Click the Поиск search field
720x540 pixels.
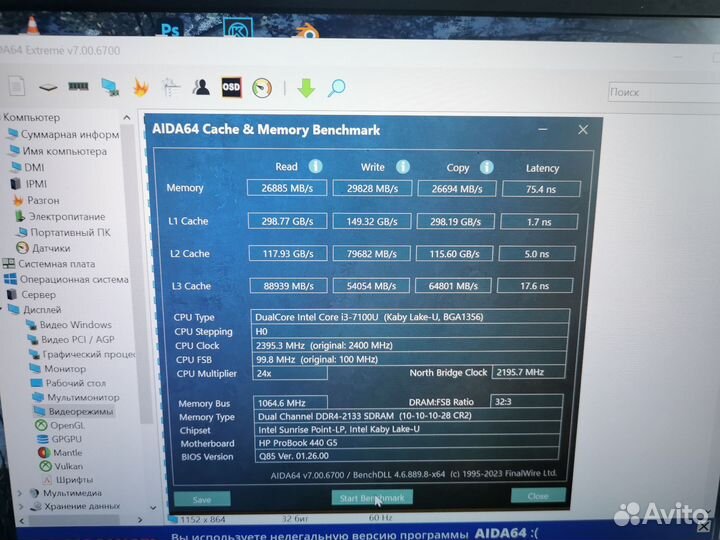coord(660,92)
